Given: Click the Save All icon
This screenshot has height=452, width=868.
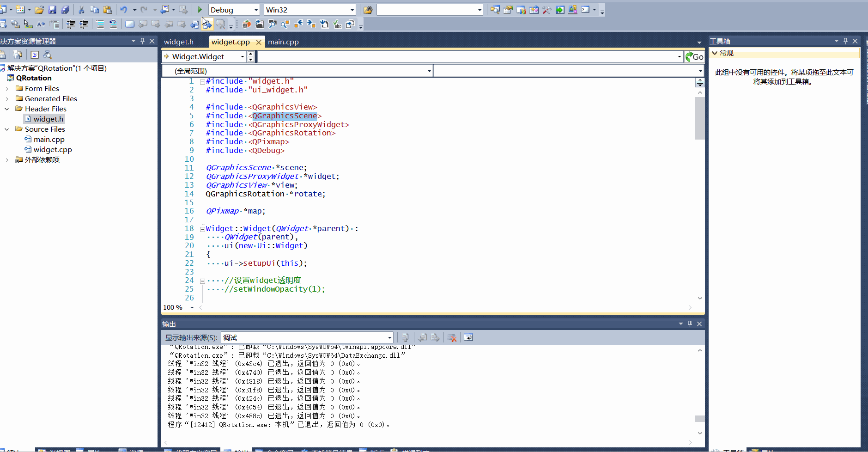Looking at the screenshot, I should (x=65, y=10).
